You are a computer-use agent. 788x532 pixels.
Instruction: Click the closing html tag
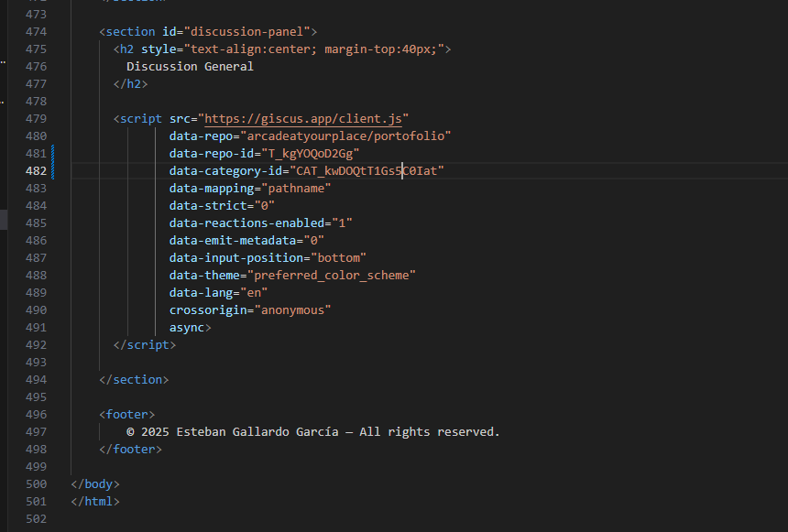point(94,501)
